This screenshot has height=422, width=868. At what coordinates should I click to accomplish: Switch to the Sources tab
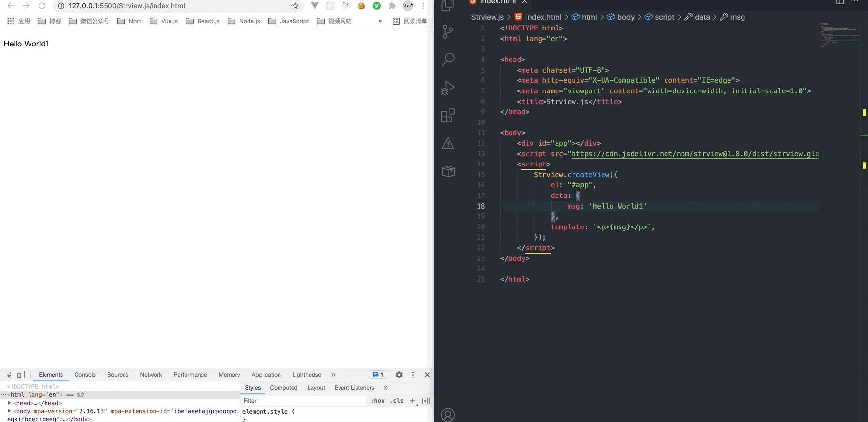[x=118, y=375]
